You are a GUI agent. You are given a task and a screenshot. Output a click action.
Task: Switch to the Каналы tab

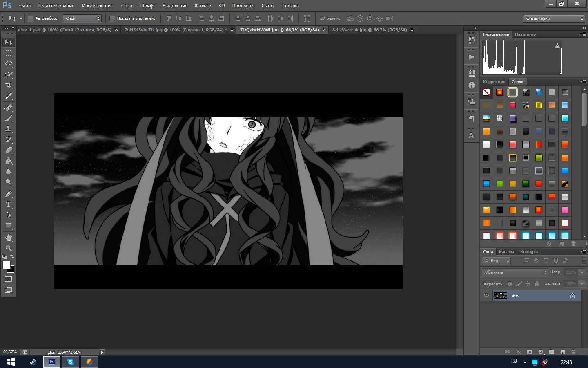click(506, 252)
